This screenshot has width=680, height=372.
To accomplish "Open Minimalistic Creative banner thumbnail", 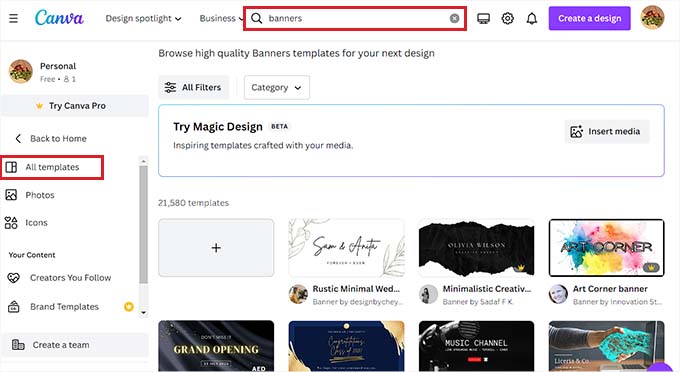I will [476, 248].
